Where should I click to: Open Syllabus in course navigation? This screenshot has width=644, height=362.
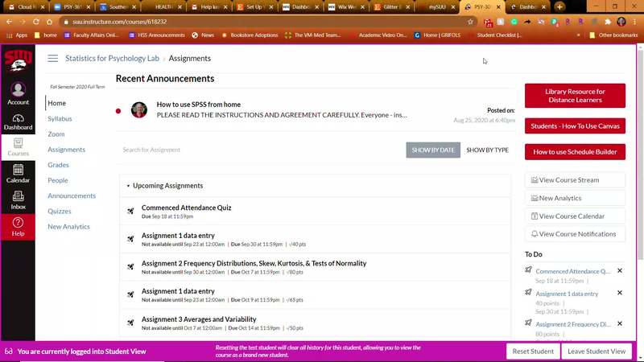tap(60, 119)
